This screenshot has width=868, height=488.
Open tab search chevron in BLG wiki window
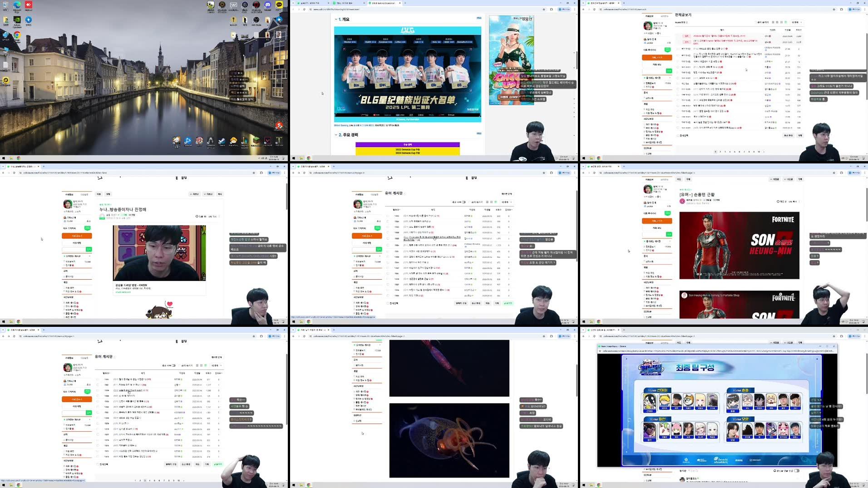click(x=293, y=3)
